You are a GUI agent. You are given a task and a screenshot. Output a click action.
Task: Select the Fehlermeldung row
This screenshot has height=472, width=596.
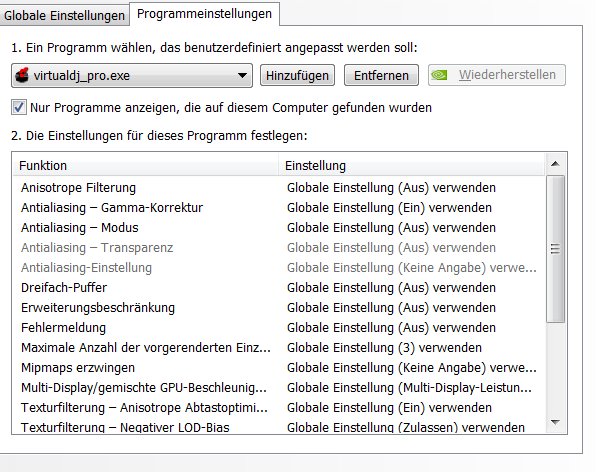(279, 328)
